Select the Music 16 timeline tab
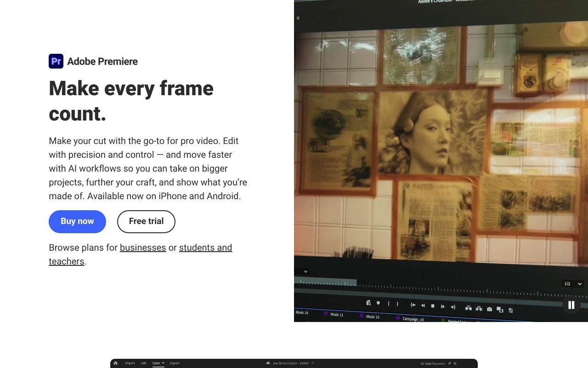 pyautogui.click(x=302, y=312)
